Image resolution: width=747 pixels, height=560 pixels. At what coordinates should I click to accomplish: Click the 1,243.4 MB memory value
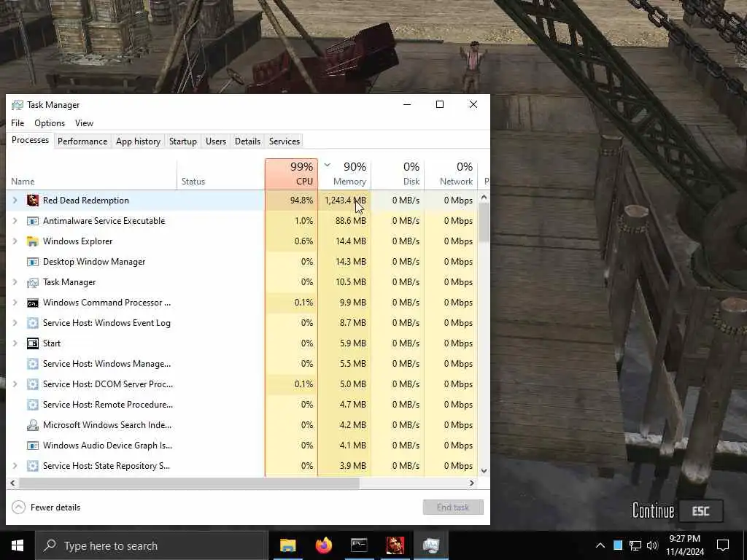[345, 201]
